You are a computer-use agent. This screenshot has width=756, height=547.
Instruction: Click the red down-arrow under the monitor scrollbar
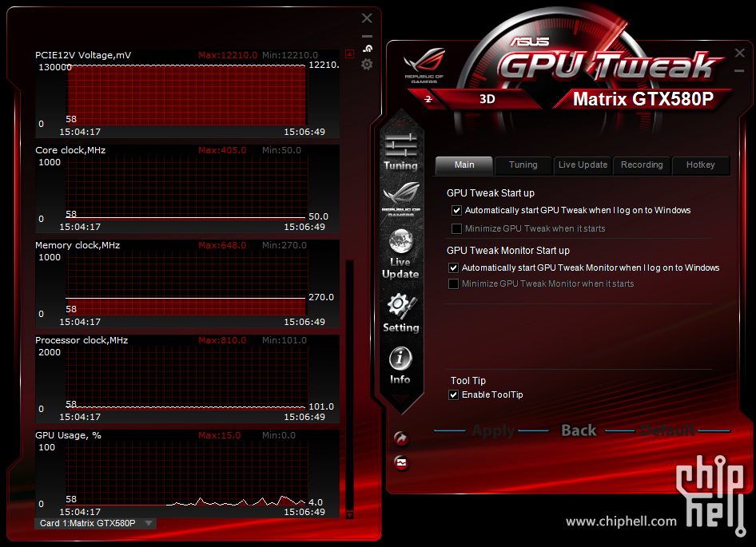click(x=350, y=515)
